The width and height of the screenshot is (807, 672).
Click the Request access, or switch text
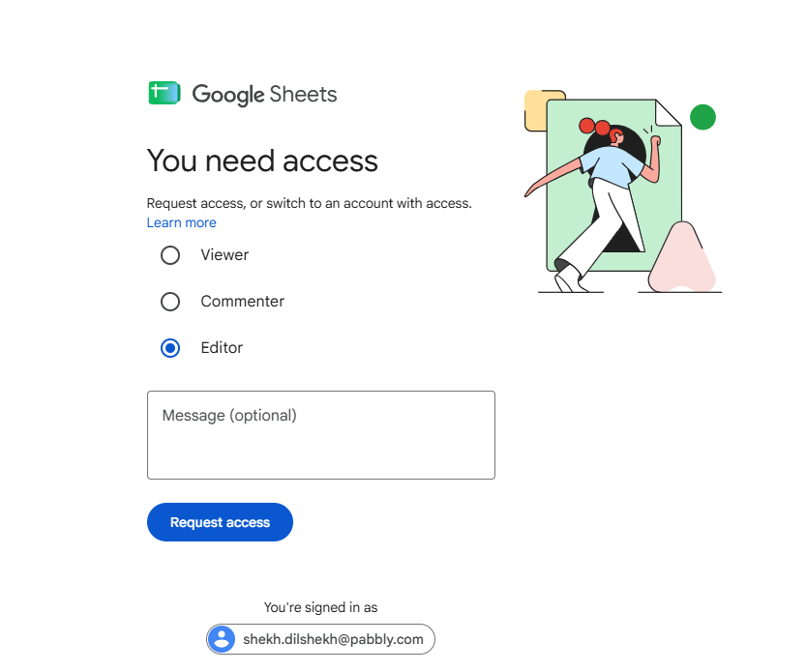(310, 203)
